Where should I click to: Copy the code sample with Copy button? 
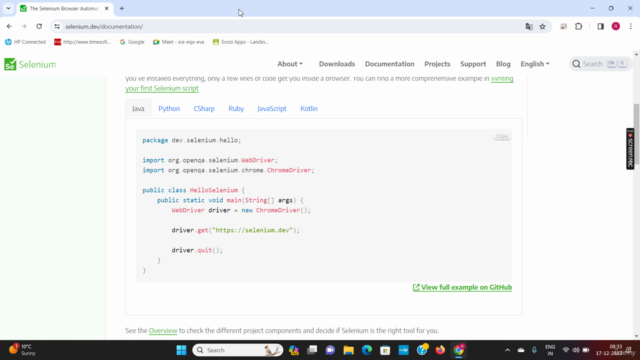point(502,137)
